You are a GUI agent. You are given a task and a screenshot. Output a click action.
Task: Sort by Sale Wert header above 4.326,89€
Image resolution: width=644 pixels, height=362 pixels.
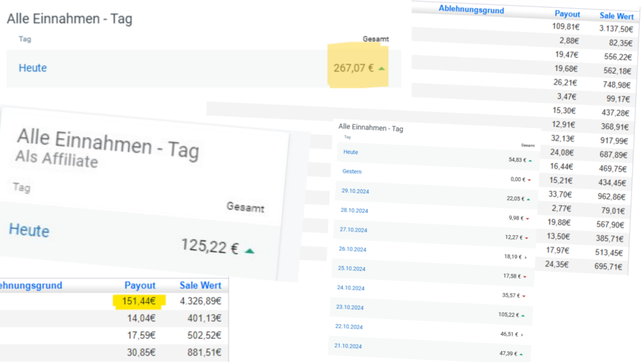point(200,285)
